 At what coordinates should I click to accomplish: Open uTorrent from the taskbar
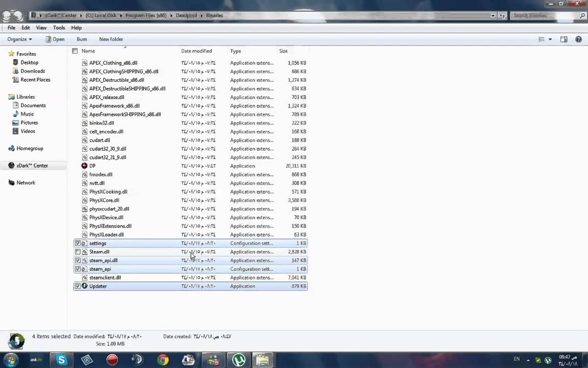click(239, 360)
